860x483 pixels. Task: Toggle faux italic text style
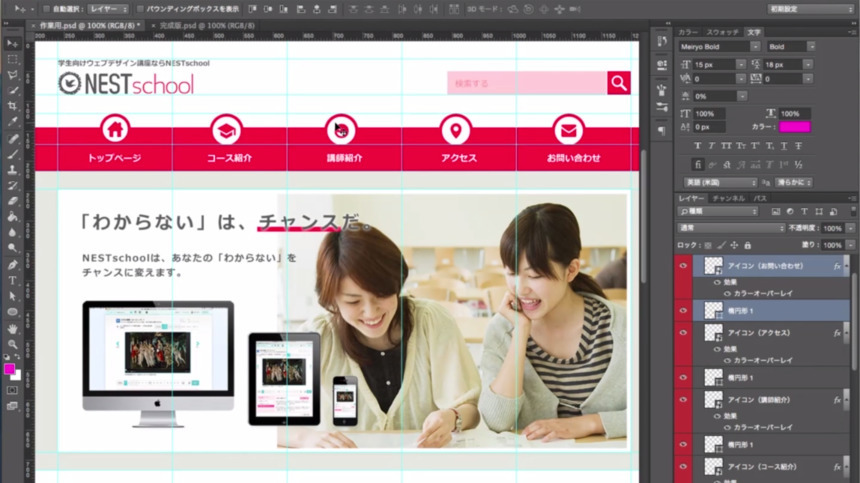[711, 146]
